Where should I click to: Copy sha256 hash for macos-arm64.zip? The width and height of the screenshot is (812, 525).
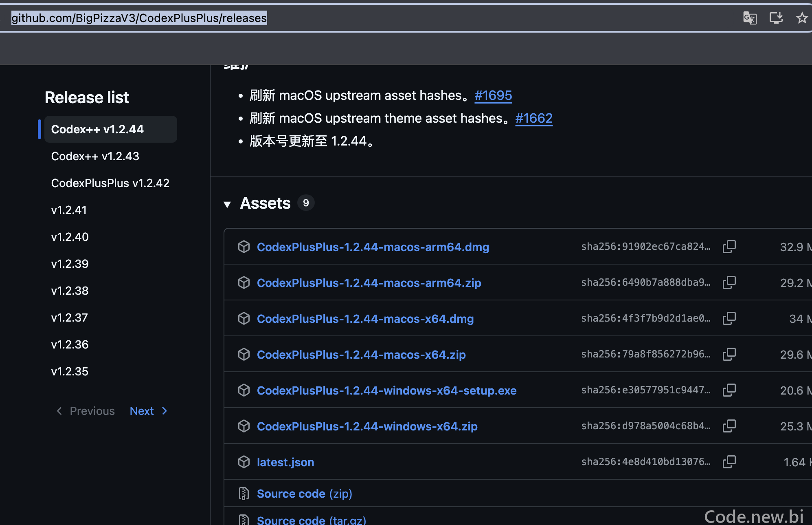tap(729, 282)
